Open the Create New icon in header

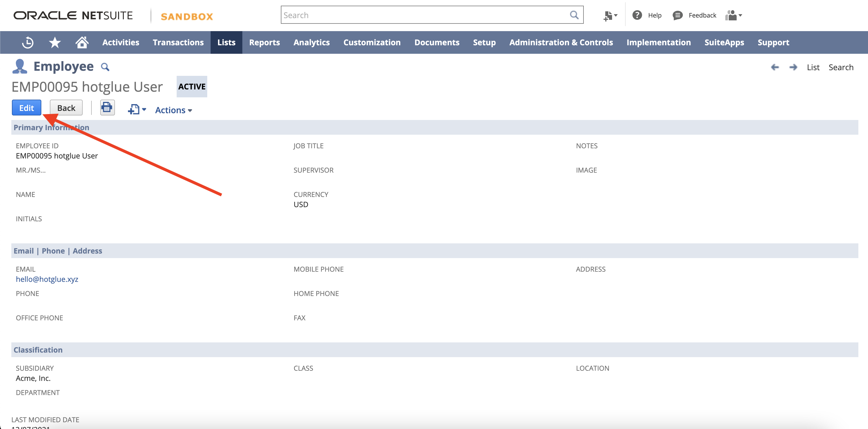(610, 16)
